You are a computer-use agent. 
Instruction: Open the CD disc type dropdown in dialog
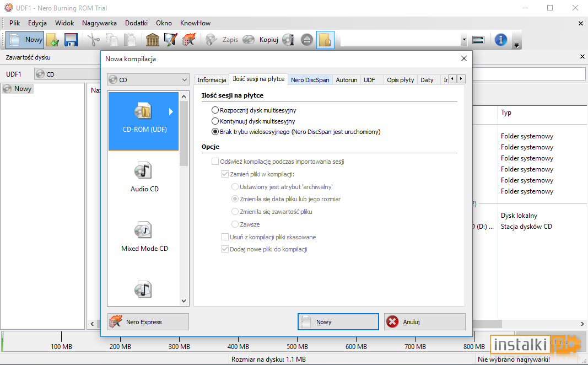pyautogui.click(x=148, y=80)
